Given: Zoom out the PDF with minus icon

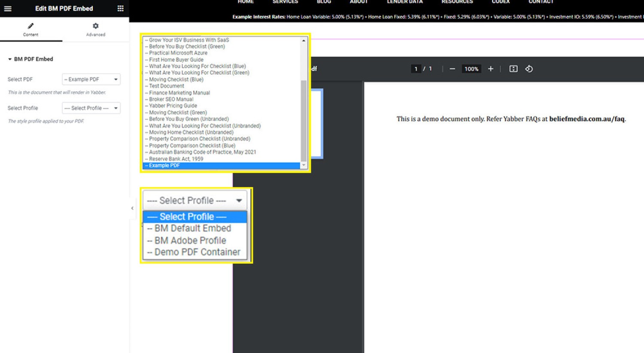Looking at the screenshot, I should (x=452, y=69).
